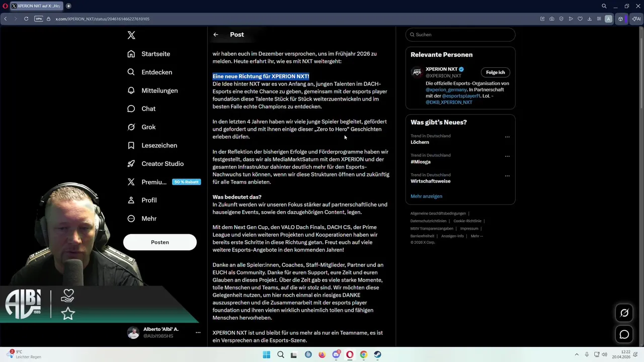The width and height of the screenshot is (644, 362).
Task: Open the @xperion_germany mention link
Action: click(x=446, y=89)
